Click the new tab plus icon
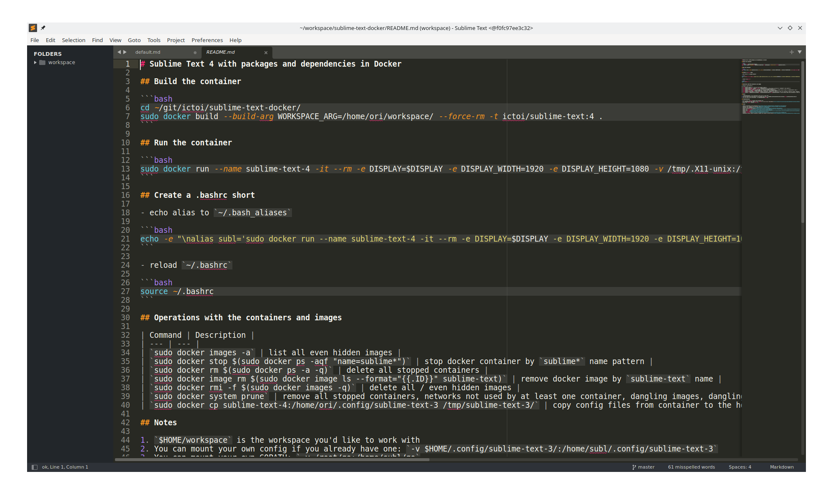 click(x=792, y=52)
